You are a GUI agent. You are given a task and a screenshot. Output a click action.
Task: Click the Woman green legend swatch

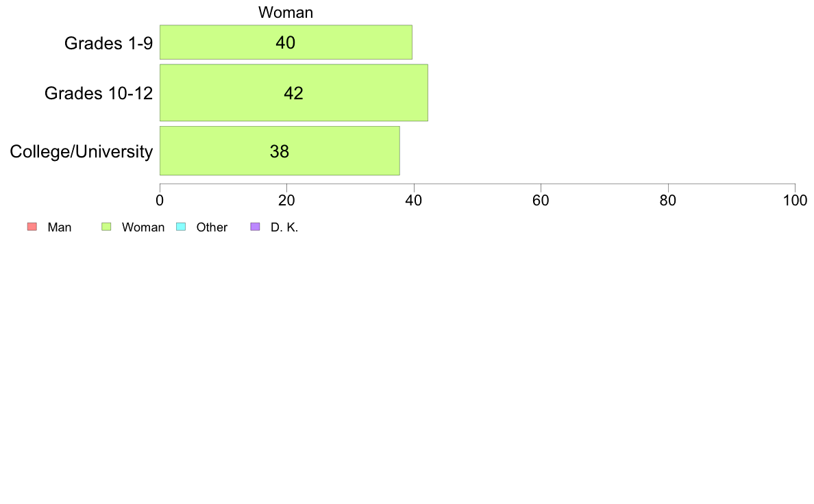[106, 227]
